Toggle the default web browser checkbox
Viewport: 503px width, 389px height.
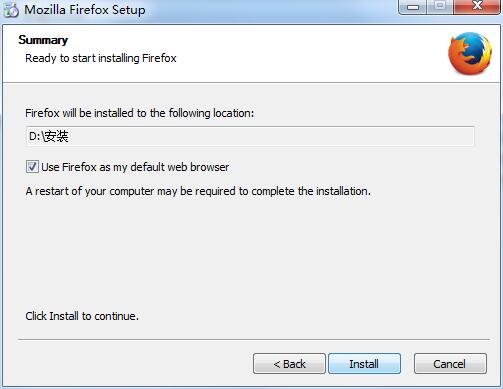point(32,166)
